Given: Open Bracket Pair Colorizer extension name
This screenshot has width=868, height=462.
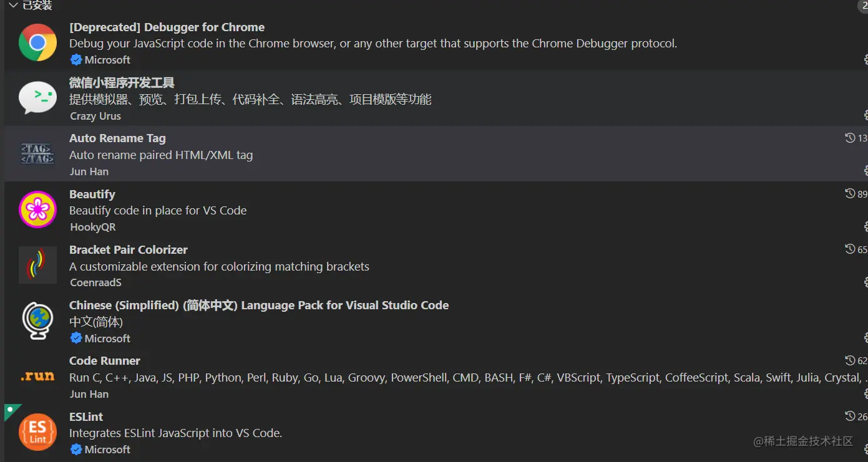Looking at the screenshot, I should click(128, 249).
